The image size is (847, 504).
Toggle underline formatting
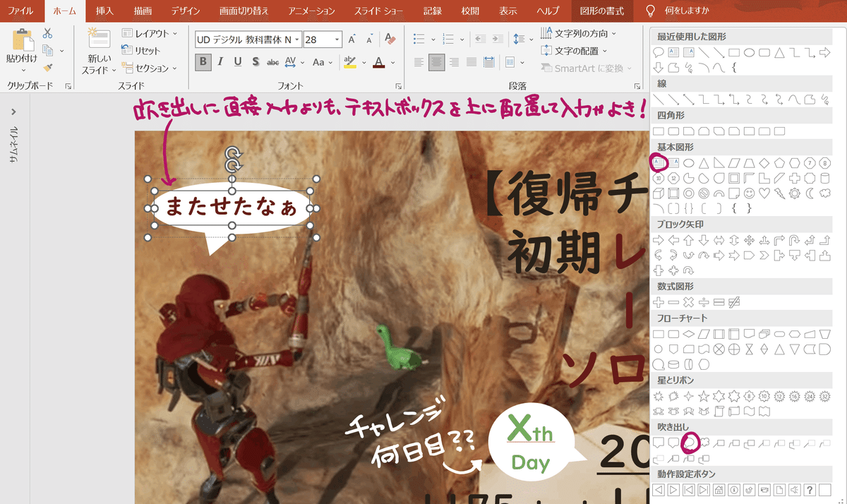coord(238,62)
